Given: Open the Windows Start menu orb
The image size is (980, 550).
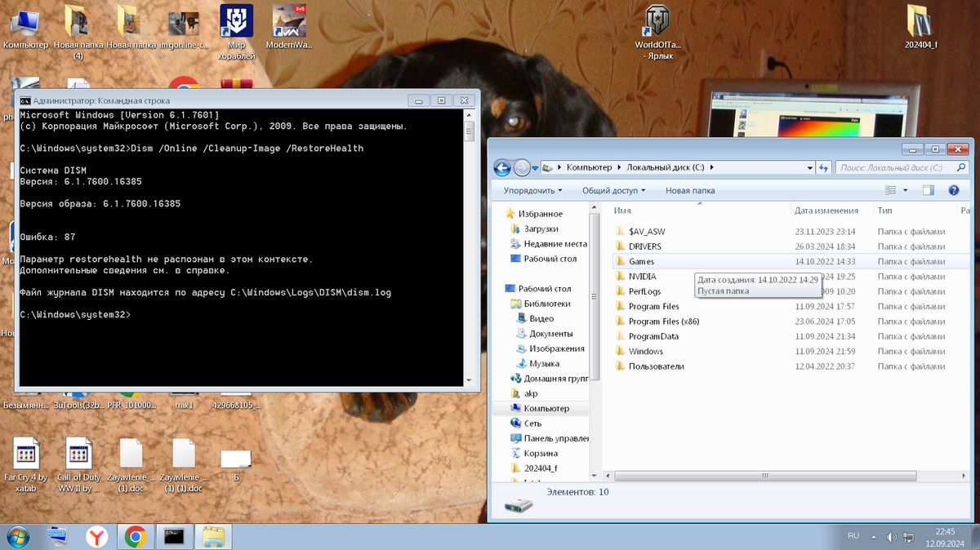Looking at the screenshot, I should [17, 536].
